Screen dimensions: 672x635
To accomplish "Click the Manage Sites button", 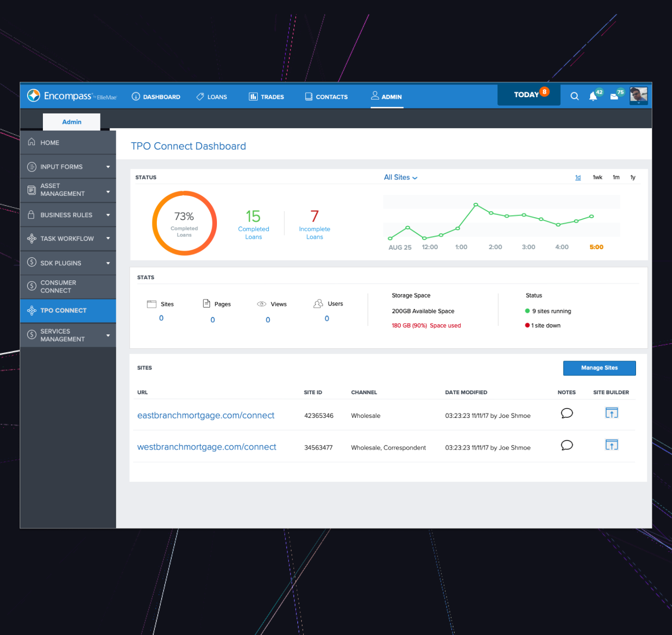I will coord(599,368).
